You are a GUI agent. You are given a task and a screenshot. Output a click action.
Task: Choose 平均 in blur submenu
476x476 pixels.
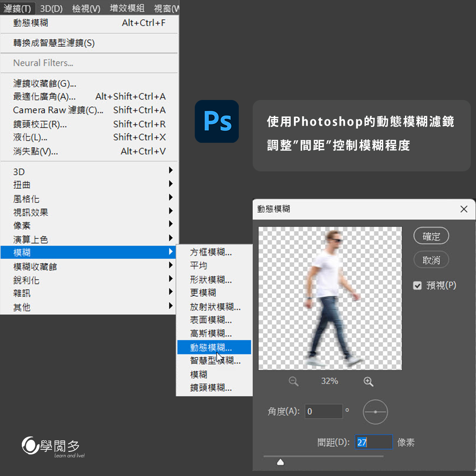click(x=214, y=265)
